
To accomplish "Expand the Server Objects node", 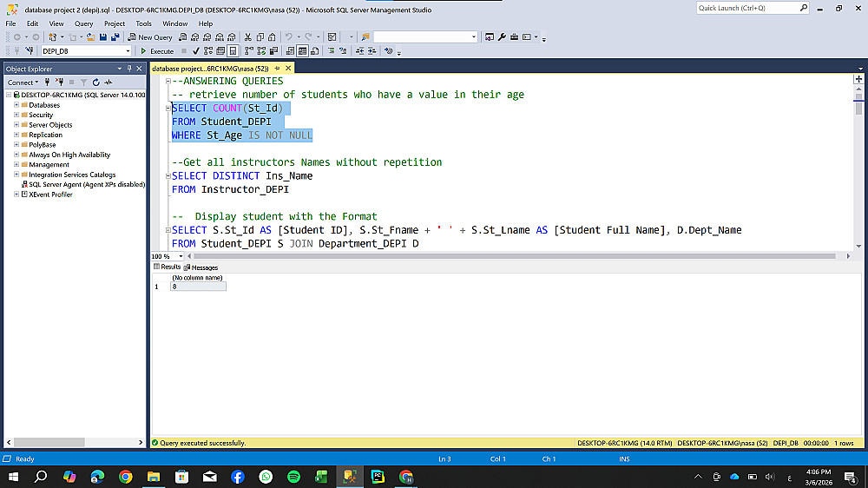I will [16, 125].
